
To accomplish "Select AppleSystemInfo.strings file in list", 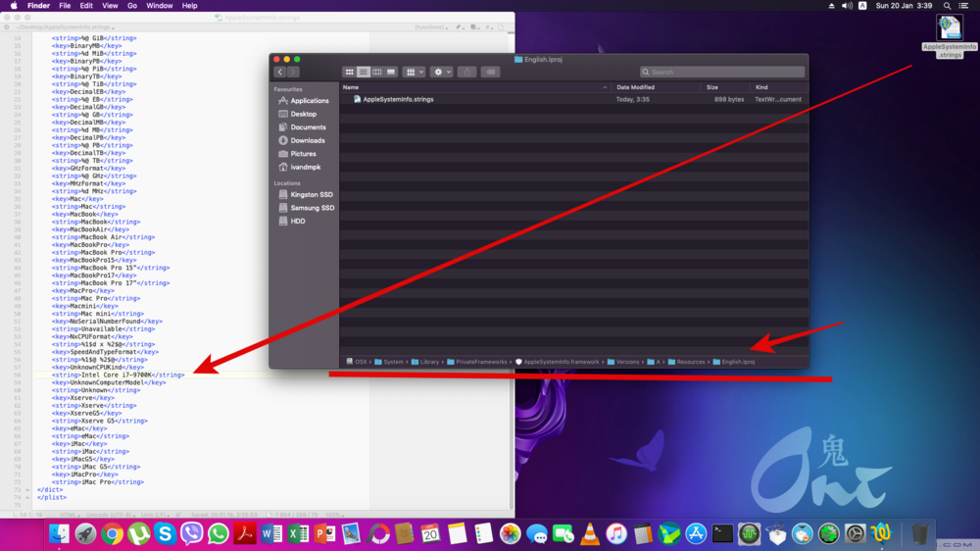I will (398, 99).
